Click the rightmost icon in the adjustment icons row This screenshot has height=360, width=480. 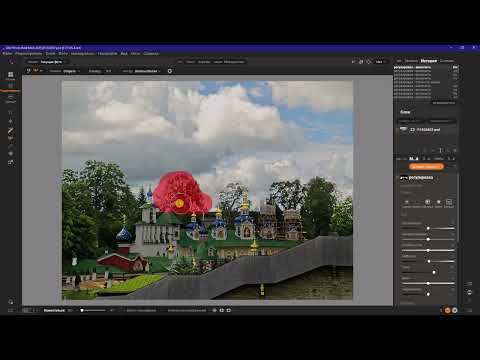pos(449,202)
